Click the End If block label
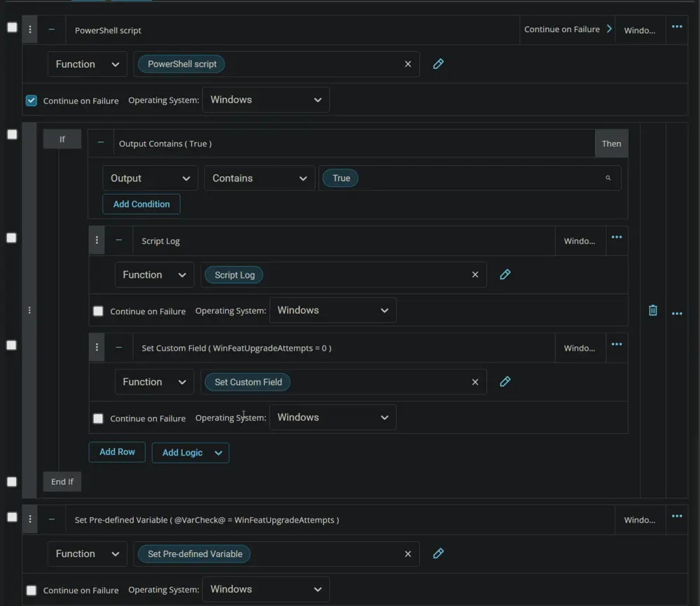The image size is (700, 606). (62, 481)
